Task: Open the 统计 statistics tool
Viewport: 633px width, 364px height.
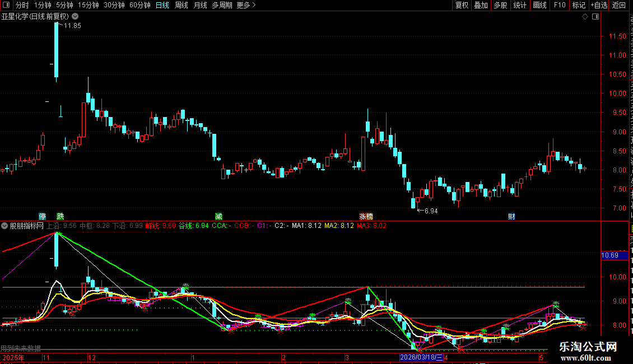Action: [x=519, y=5]
